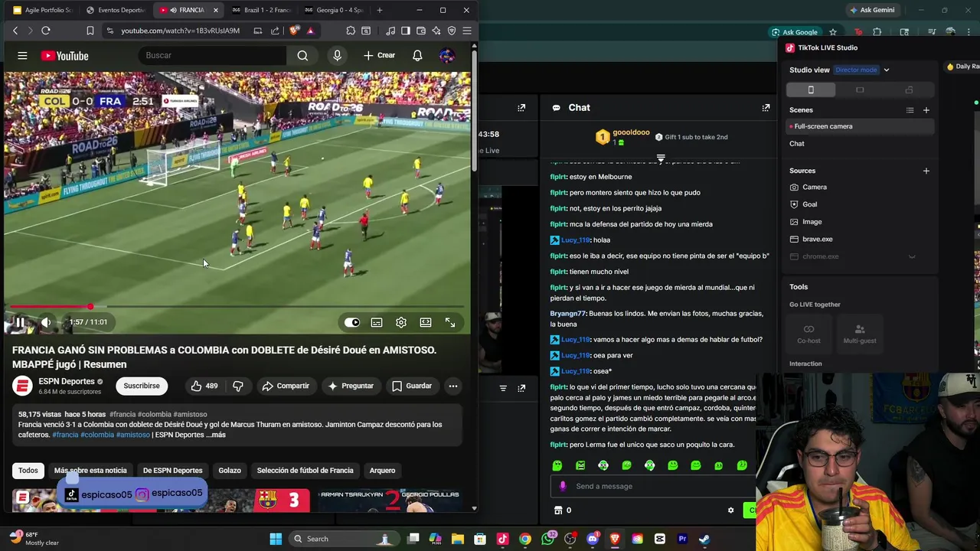Enter fullscreen on the video player

point(450,322)
